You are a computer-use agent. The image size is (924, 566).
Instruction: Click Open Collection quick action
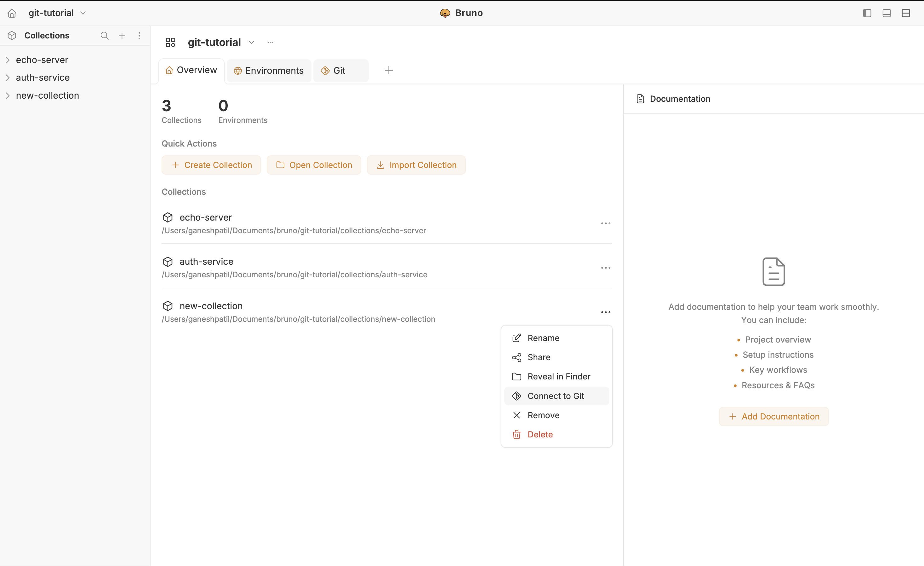(314, 165)
